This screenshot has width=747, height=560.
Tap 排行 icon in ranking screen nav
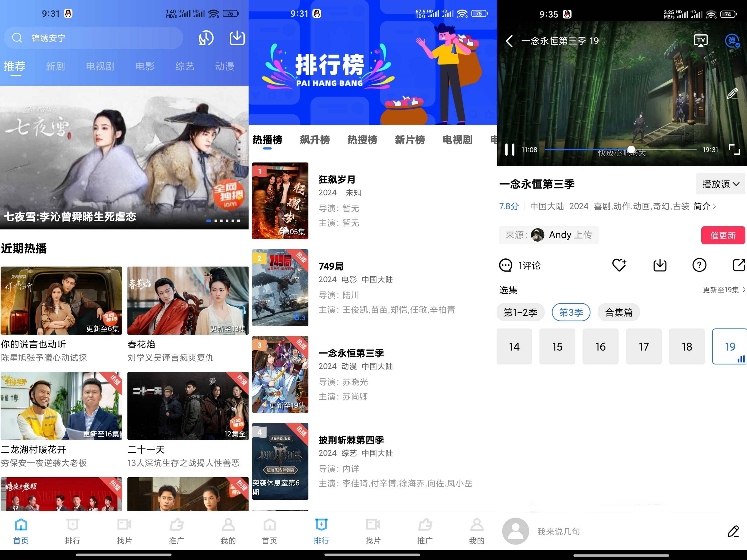pyautogui.click(x=321, y=524)
